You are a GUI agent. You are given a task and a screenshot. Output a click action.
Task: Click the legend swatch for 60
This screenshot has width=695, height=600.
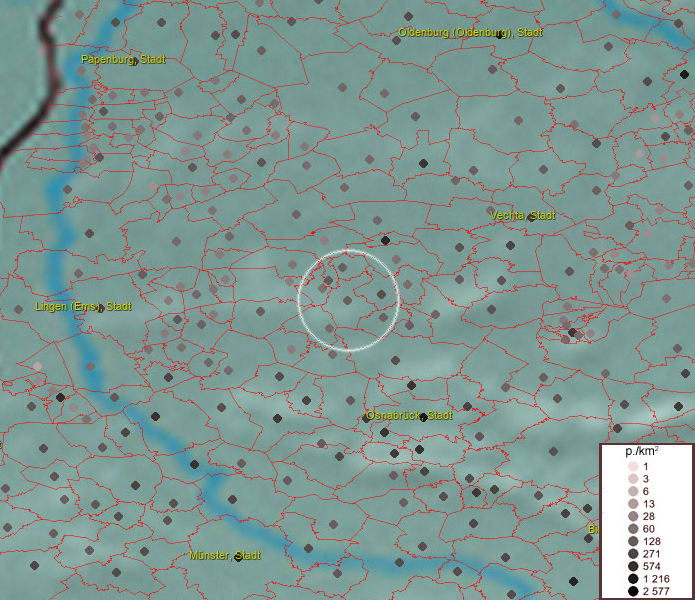[633, 528]
